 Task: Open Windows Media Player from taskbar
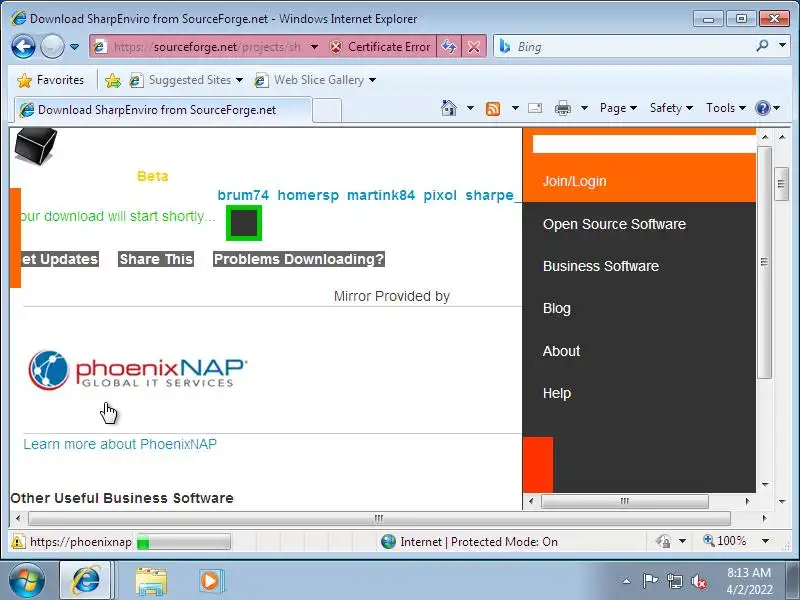click(x=210, y=581)
